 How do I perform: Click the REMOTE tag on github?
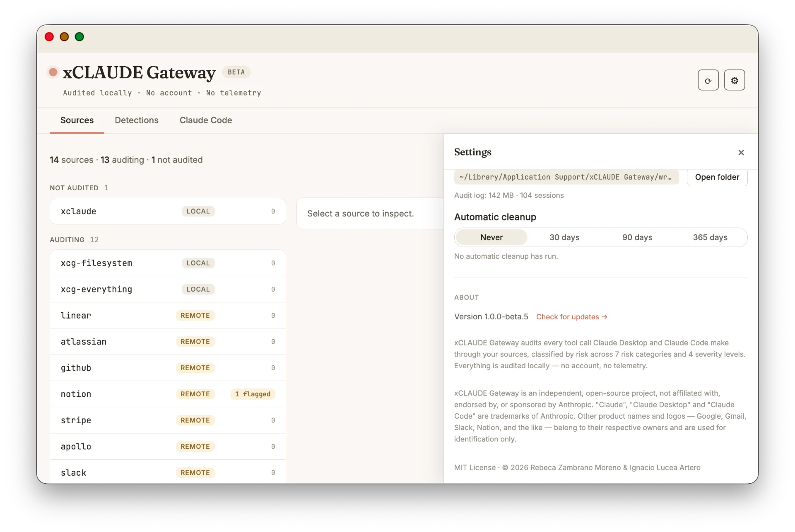[x=195, y=368]
